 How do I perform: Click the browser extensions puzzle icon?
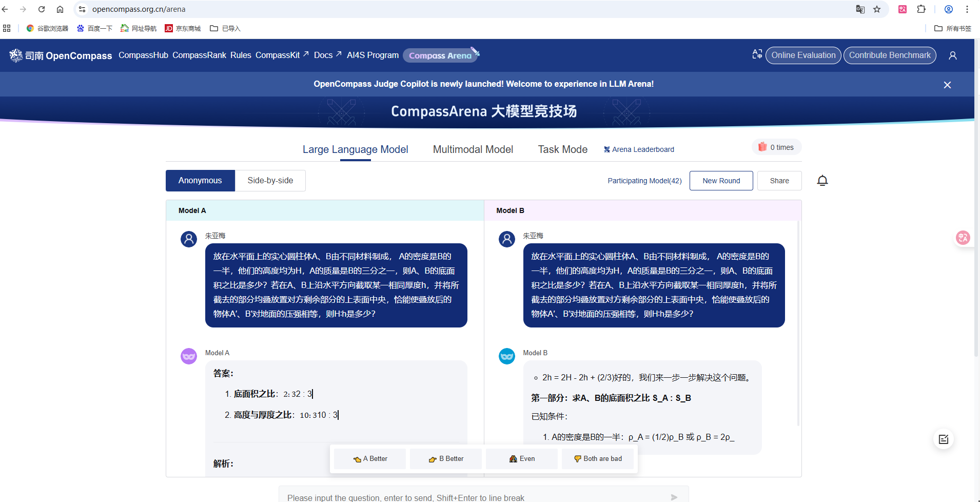click(921, 9)
